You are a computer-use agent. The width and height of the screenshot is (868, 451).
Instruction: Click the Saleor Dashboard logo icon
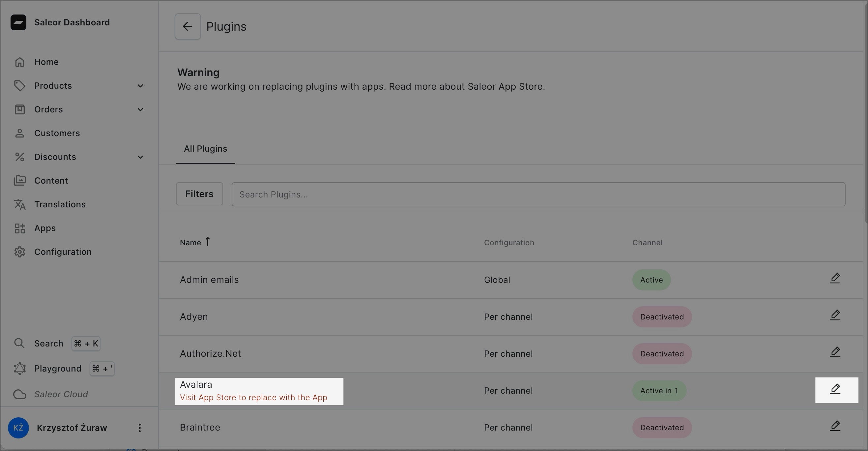pos(18,23)
